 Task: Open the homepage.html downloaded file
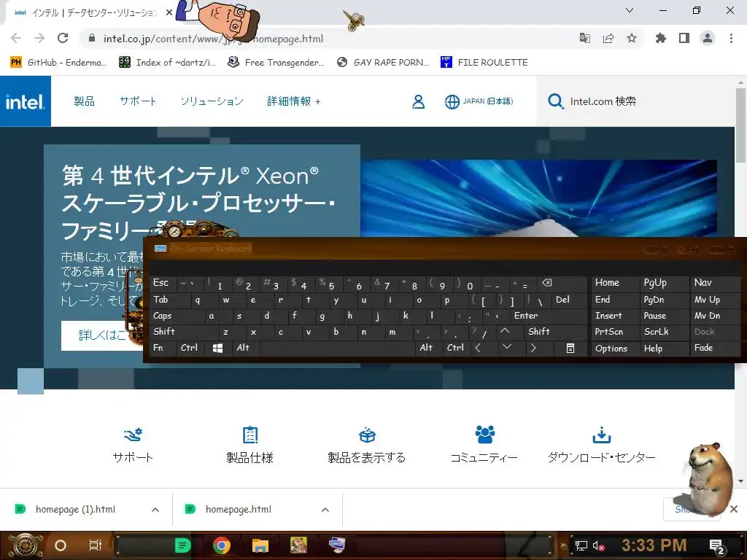coord(239,510)
